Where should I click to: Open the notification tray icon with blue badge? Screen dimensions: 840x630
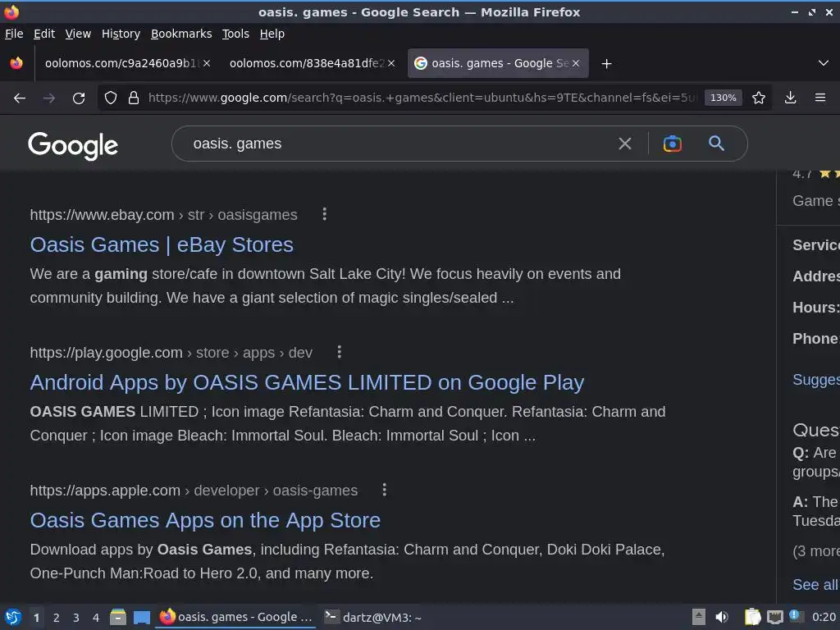tap(796, 616)
